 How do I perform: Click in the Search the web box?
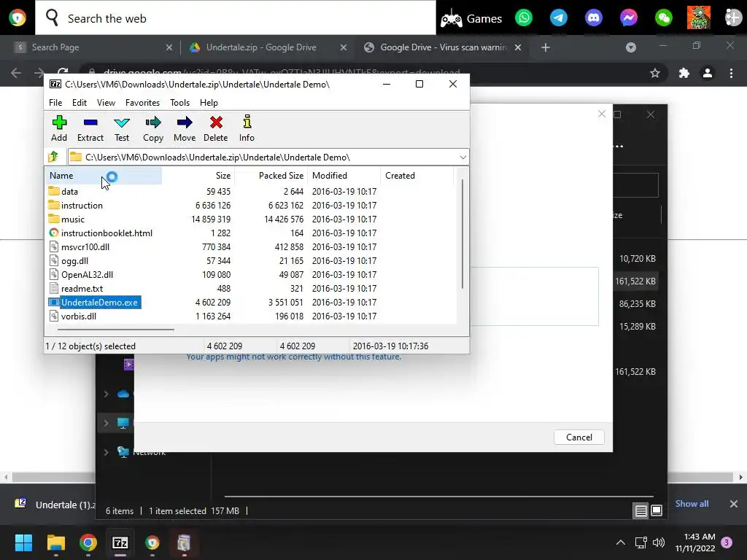pyautogui.click(x=236, y=18)
